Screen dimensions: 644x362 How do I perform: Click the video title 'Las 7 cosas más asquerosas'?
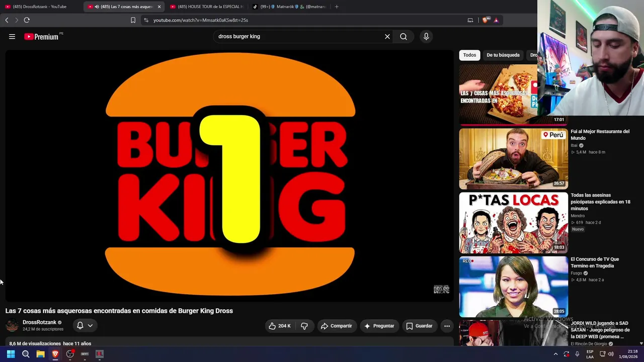pos(119,311)
